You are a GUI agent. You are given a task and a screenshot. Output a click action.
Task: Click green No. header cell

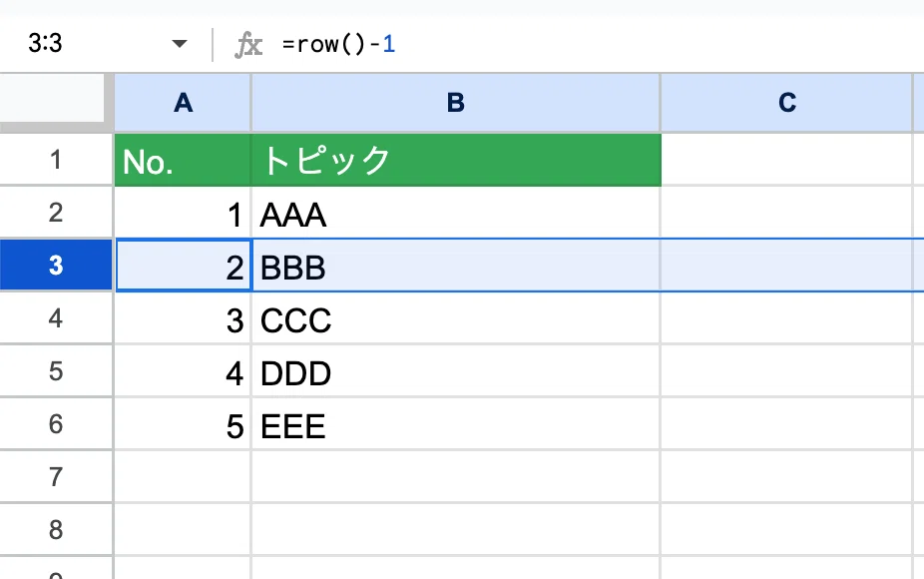coord(183,160)
